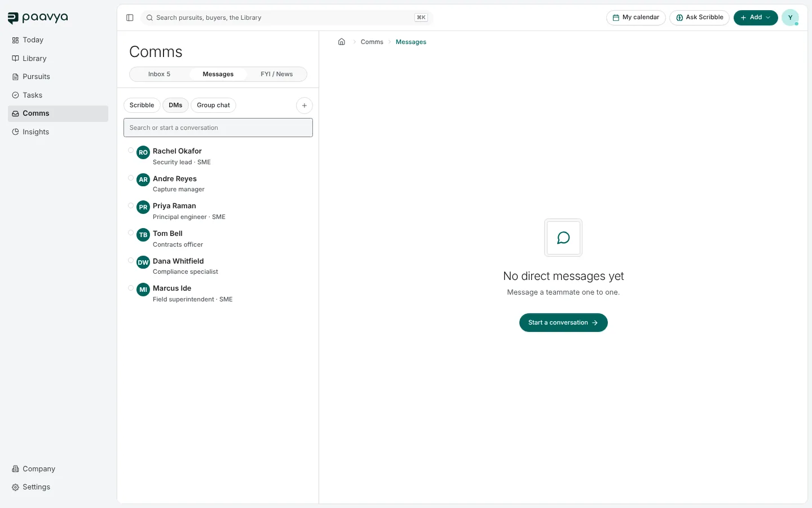
Task: Open the Y user avatar
Action: tap(790, 17)
